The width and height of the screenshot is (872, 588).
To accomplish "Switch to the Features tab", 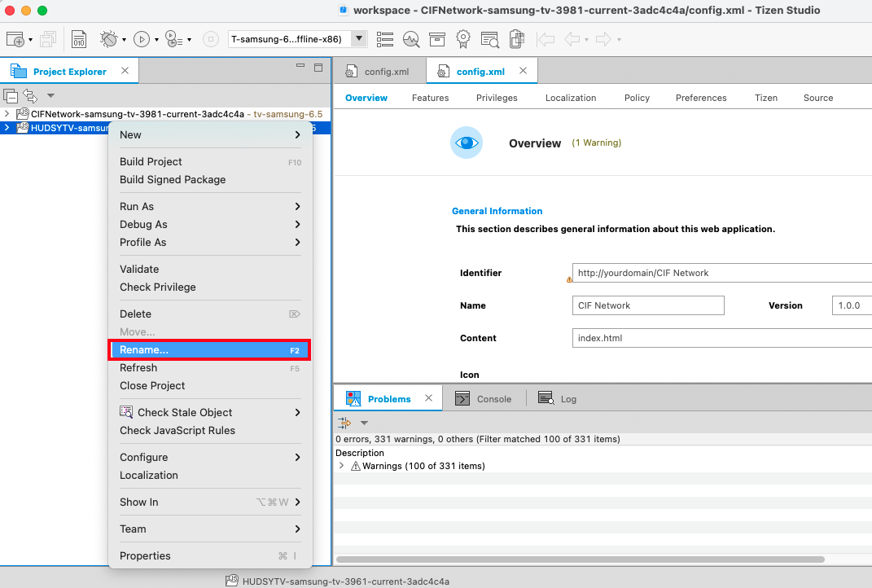I will (431, 98).
